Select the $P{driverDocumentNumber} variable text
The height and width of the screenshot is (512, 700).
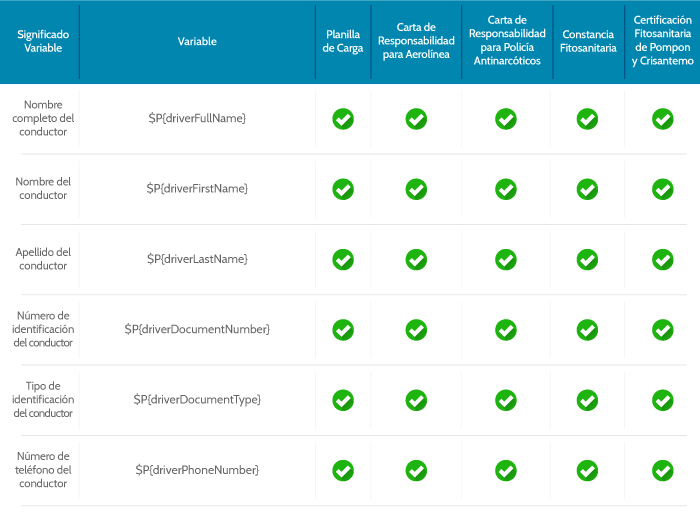coord(197,329)
